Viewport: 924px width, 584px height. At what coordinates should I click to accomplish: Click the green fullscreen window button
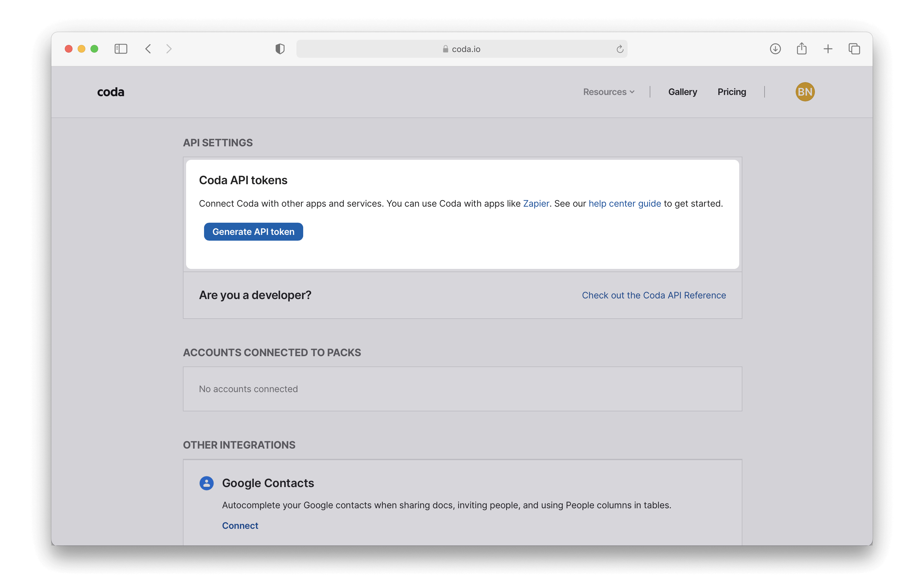pos(94,49)
